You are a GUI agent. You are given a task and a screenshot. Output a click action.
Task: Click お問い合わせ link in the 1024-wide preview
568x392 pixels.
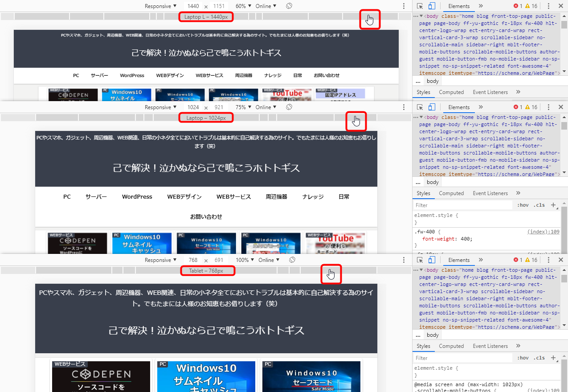(206, 216)
